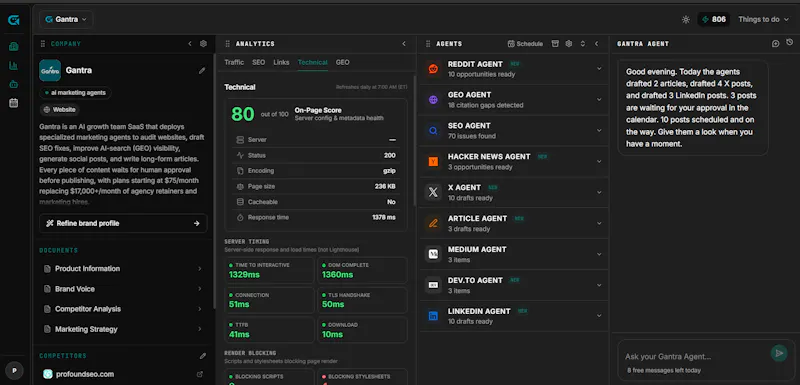Open the Website link chip
Viewport: 800px width, 385px height.
60,110
